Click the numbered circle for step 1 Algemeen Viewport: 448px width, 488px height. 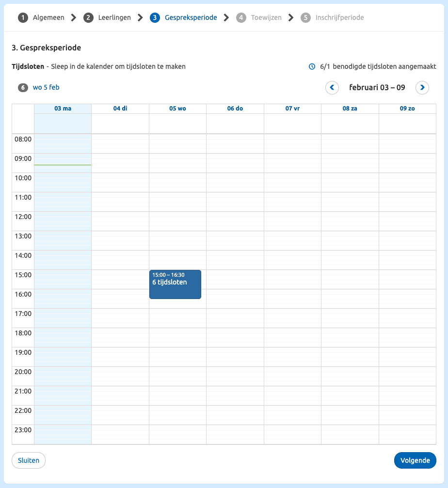pyautogui.click(x=23, y=17)
